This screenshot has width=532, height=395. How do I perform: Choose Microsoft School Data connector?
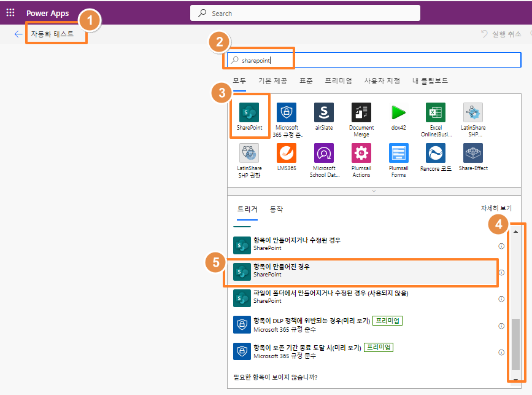pyautogui.click(x=323, y=153)
